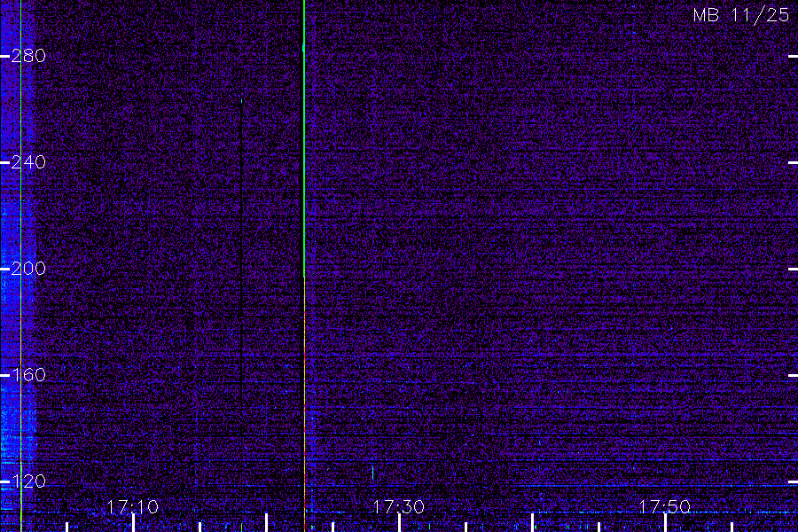Click the 17:10 time label
This screenshot has width=798, height=532.
point(133,507)
